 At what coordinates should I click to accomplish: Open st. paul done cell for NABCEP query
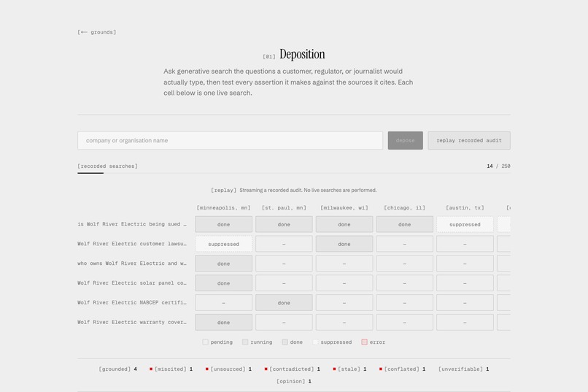click(284, 303)
